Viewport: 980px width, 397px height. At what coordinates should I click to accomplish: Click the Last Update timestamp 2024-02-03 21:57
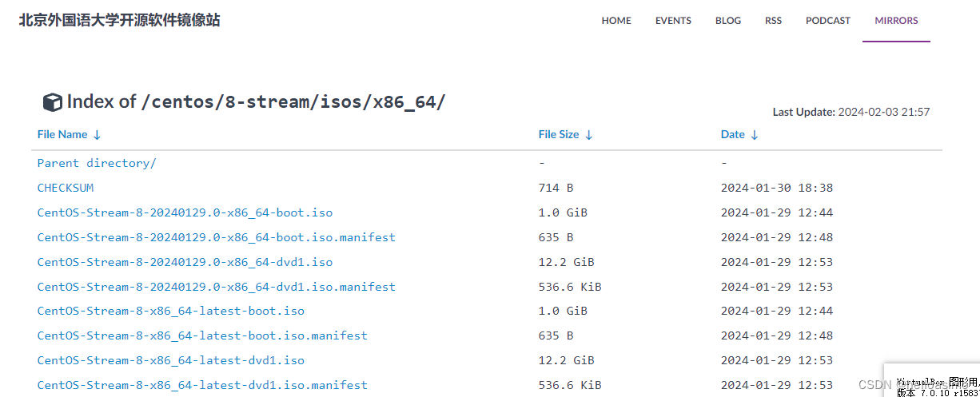(884, 113)
